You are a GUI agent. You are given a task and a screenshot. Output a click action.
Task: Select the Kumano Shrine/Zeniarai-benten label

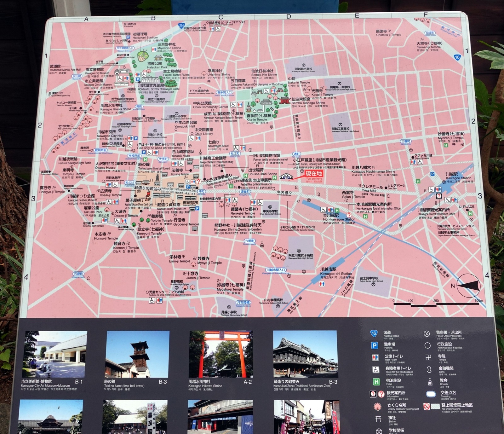pos(238,229)
